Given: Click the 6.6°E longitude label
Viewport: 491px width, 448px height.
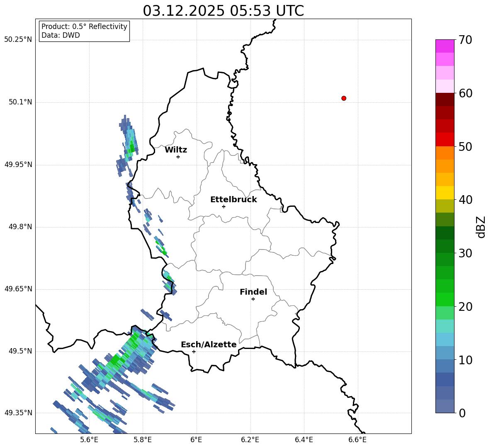Looking at the screenshot, I should click(357, 440).
